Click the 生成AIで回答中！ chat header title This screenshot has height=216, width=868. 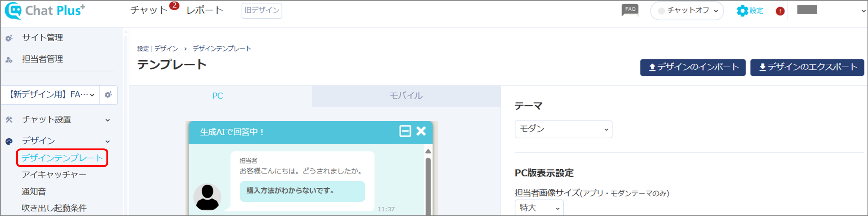point(232,132)
